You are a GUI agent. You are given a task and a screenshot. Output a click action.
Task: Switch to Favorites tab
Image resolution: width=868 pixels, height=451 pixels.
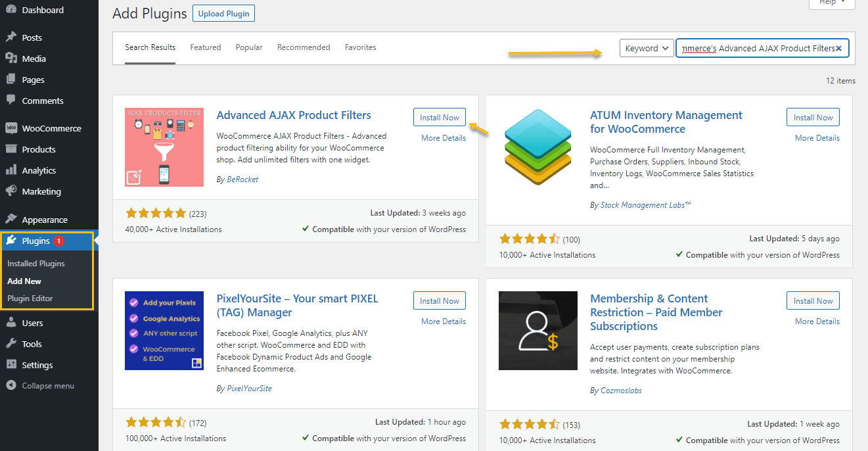361,47
